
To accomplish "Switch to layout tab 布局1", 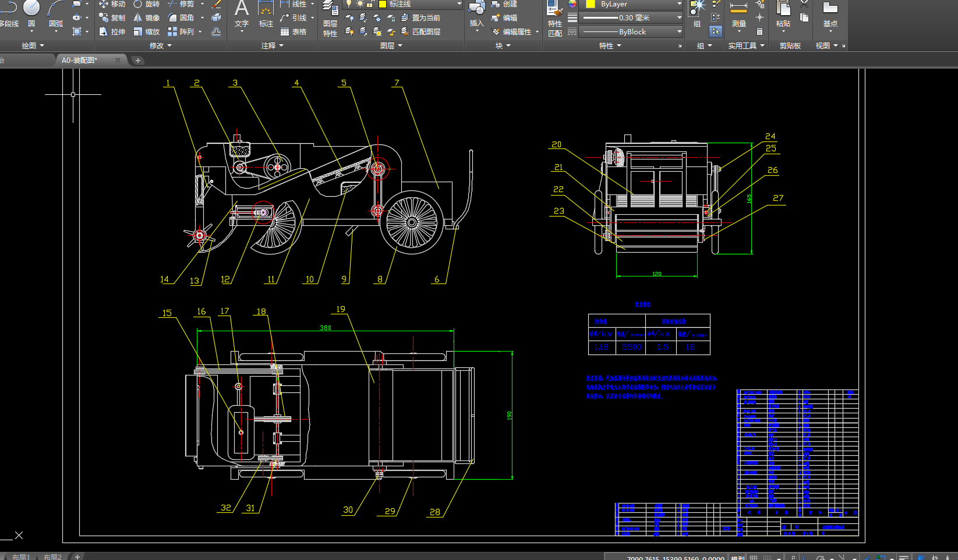I will [x=21, y=557].
